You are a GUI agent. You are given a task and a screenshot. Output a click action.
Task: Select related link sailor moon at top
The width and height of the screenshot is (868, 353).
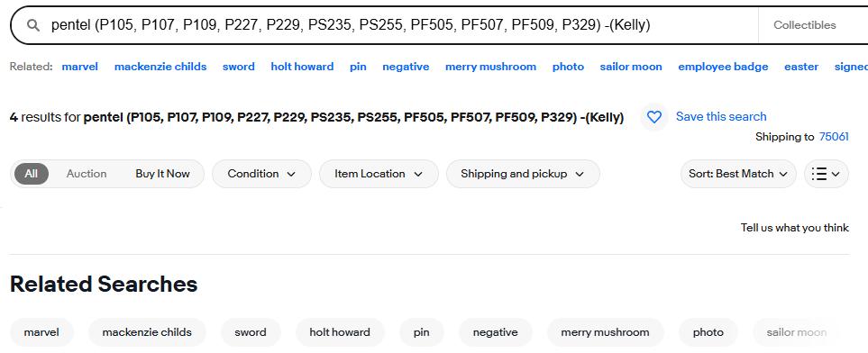pos(631,67)
